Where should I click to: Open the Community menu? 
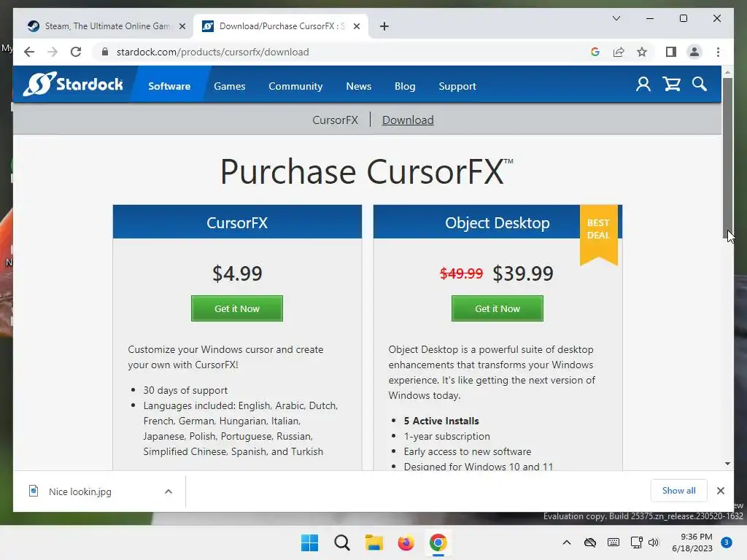[295, 86]
